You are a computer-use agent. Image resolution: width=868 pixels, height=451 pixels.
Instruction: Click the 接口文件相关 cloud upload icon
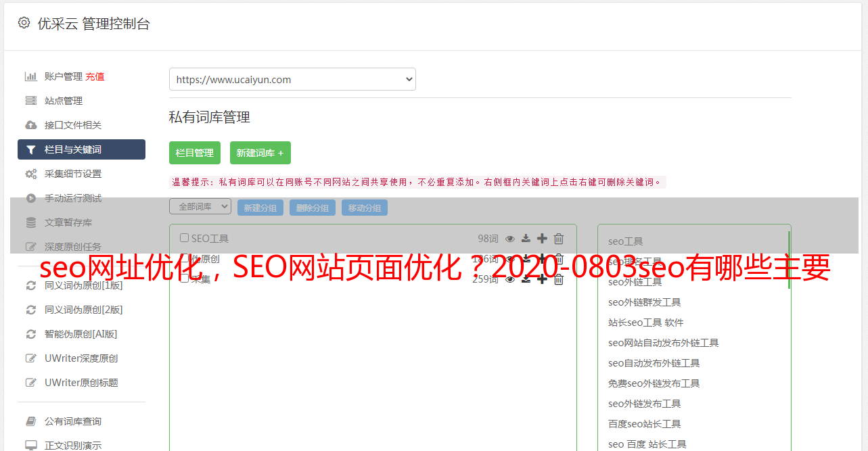tap(30, 125)
